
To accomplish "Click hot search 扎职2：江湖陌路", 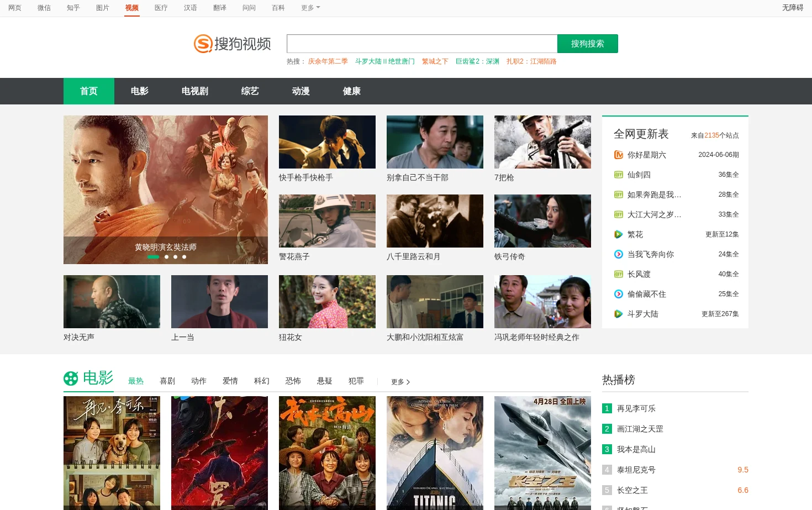I will [531, 61].
